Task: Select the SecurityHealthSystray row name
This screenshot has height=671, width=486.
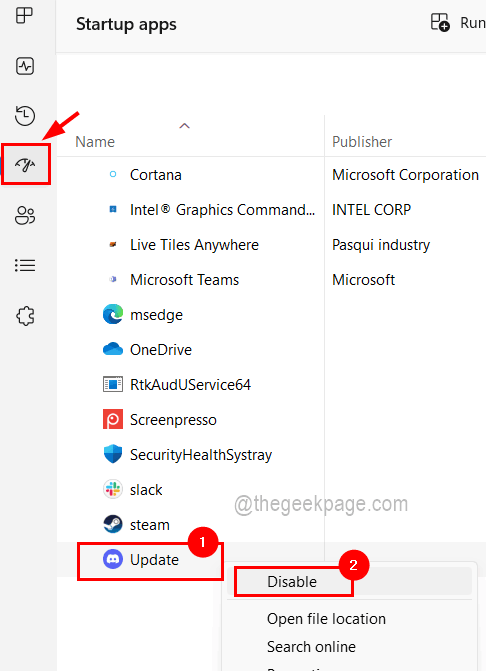Action: click(201, 455)
